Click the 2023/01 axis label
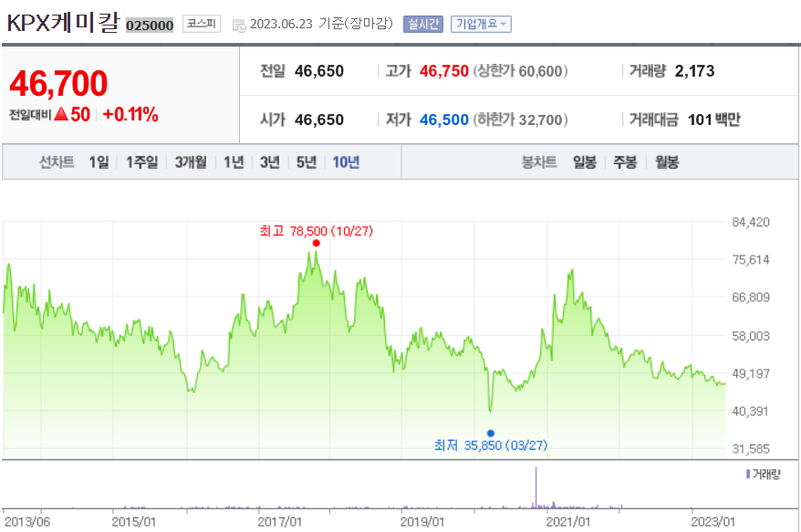Image resolution: width=801 pixels, height=532 pixels. (713, 522)
